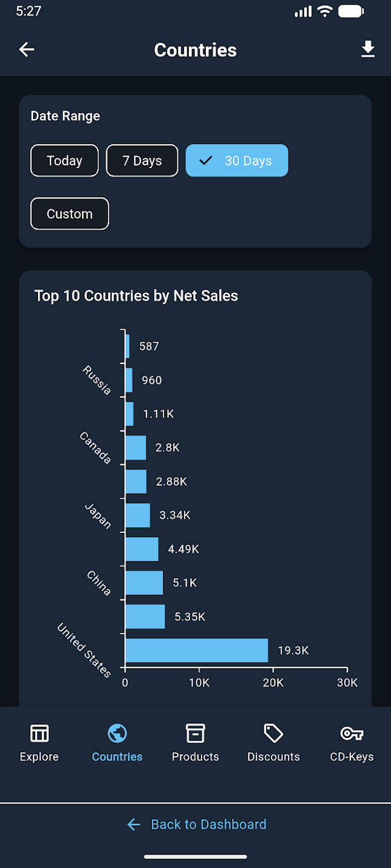Open the Discounts tag icon
391x868 pixels.
pyautogui.click(x=273, y=733)
